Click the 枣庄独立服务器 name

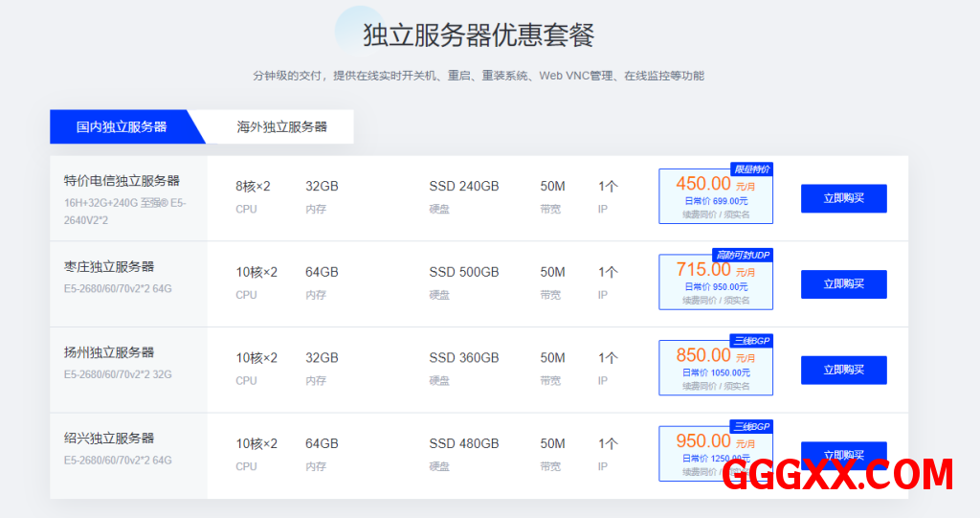pos(109,267)
